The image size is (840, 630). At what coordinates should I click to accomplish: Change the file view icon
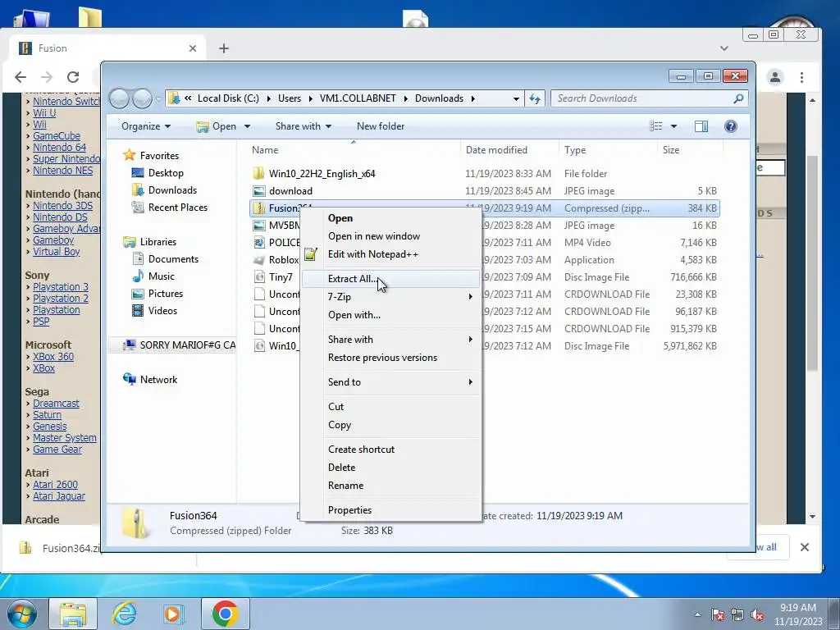pyautogui.click(x=655, y=126)
